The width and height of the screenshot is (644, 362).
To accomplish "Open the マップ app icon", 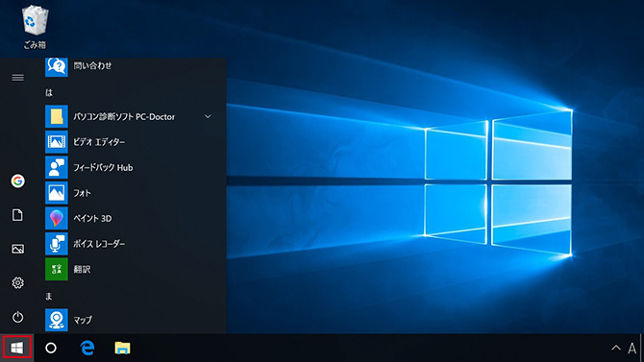I will tap(57, 320).
